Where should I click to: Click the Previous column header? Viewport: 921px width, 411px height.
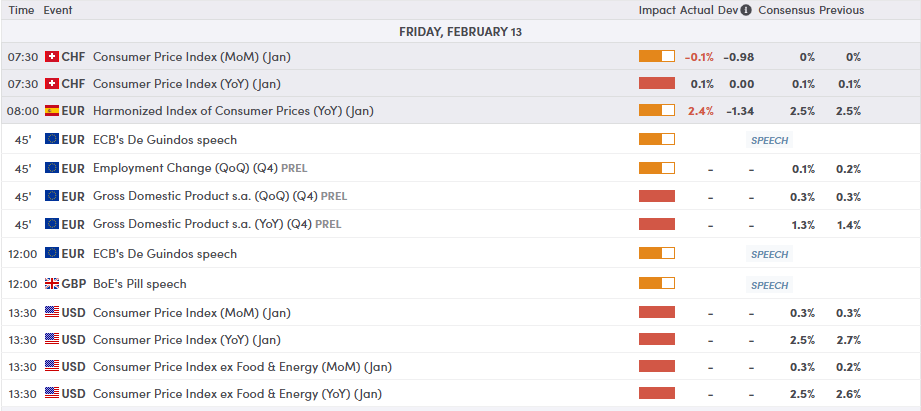pyautogui.click(x=841, y=10)
